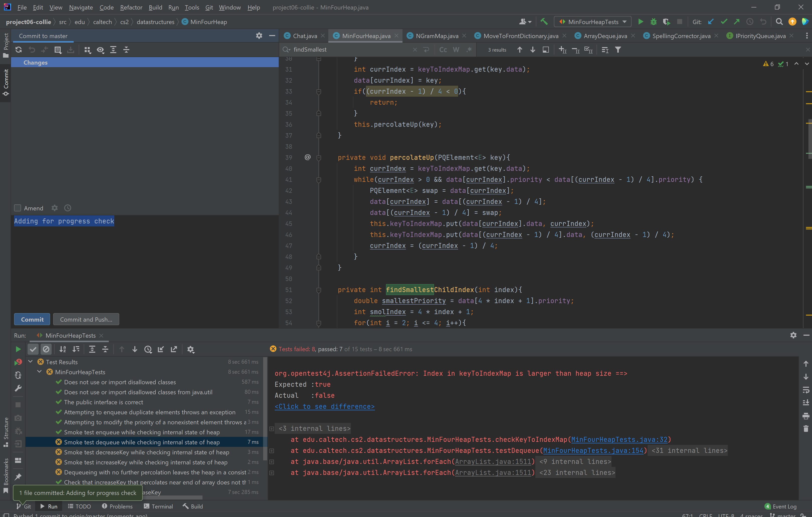812x517 pixels.
Task: Open test runner settings gear
Action: 190,349
